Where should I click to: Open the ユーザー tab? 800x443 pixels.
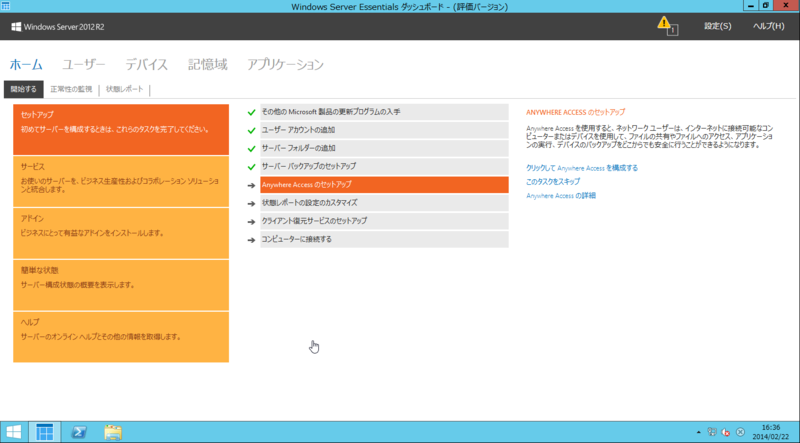coord(84,65)
